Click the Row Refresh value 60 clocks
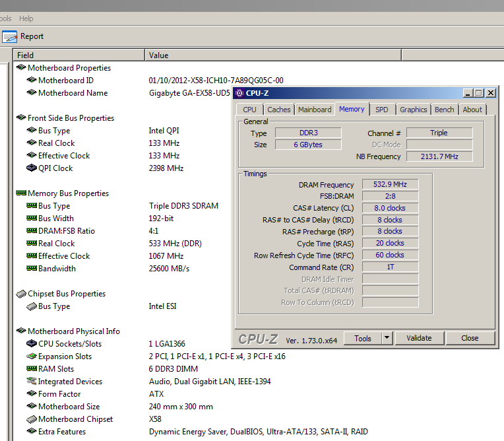The height and width of the screenshot is (441, 504). tap(390, 255)
